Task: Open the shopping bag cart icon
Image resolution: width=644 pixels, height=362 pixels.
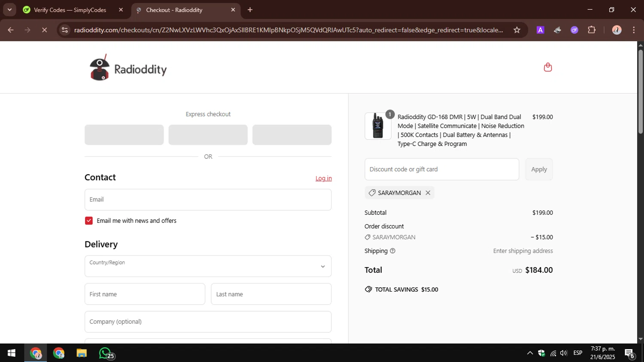Action: (547, 67)
